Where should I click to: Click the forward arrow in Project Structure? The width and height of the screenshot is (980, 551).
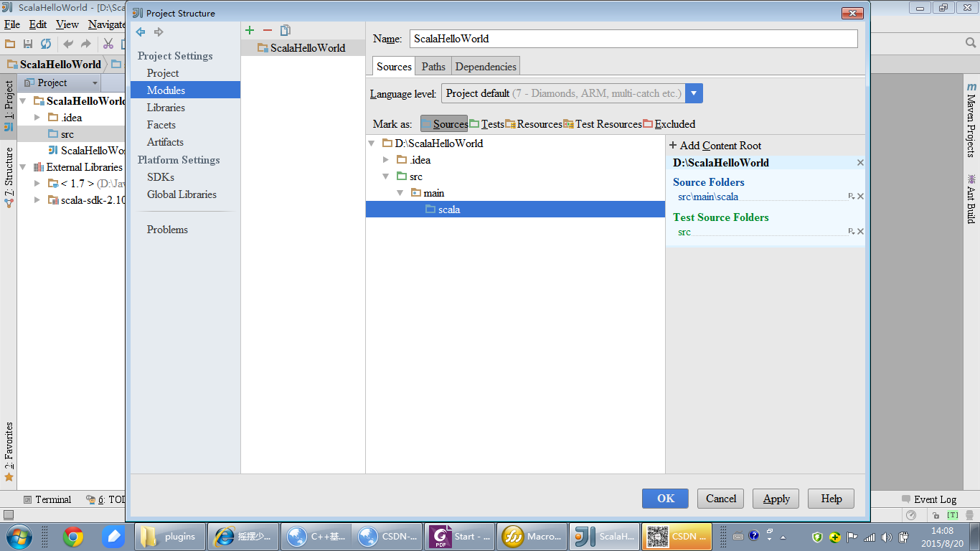(159, 32)
